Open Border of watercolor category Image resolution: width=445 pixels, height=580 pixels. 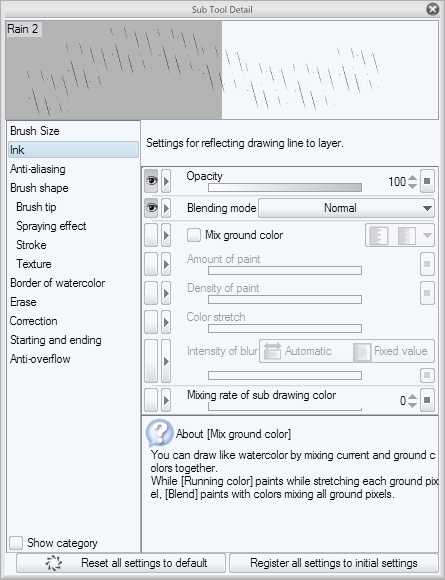73,283
